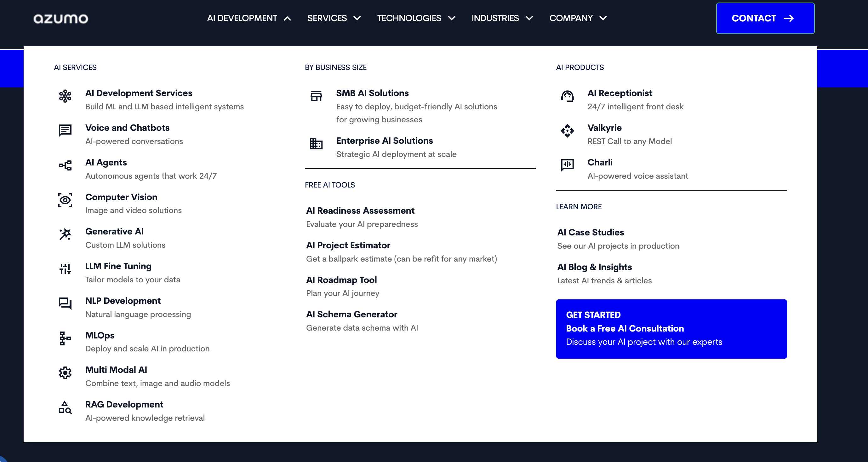This screenshot has height=462, width=868.
Task: Read the AI Blog & Insights link
Action: (x=594, y=267)
